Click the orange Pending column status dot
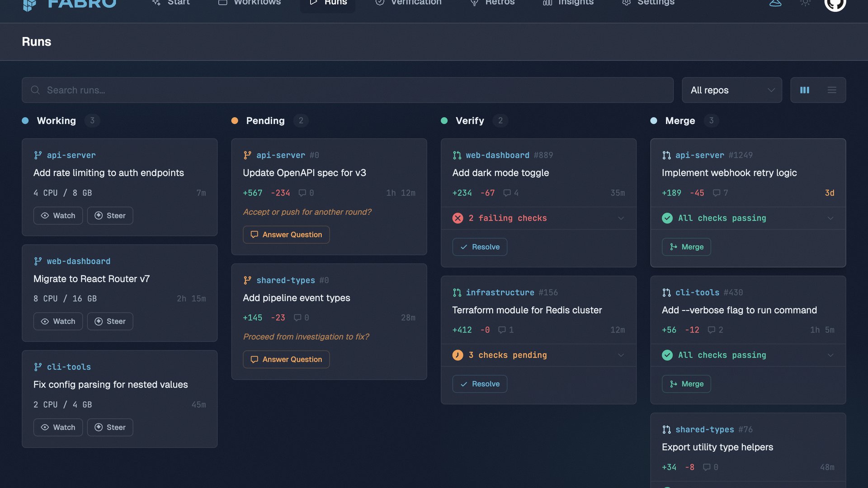Viewport: 868px width, 488px height. click(235, 121)
